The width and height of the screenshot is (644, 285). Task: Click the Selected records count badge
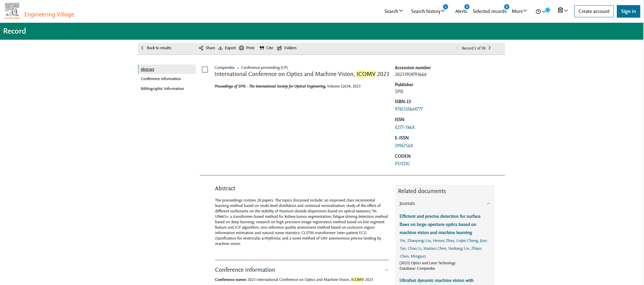(507, 7)
